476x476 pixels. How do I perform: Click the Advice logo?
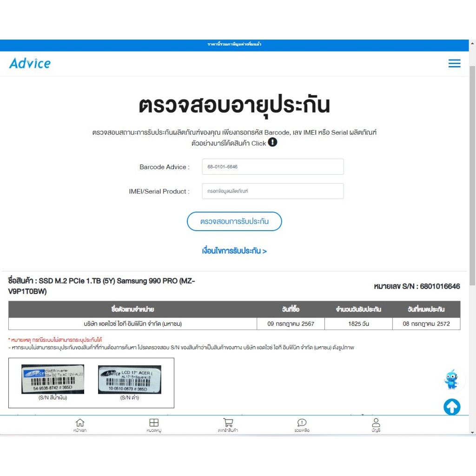click(x=30, y=64)
